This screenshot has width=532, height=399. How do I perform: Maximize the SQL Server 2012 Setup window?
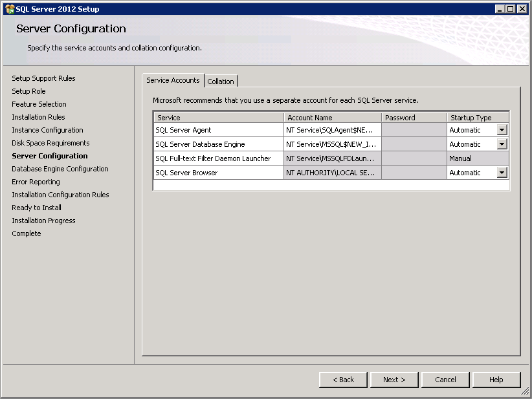pos(510,9)
